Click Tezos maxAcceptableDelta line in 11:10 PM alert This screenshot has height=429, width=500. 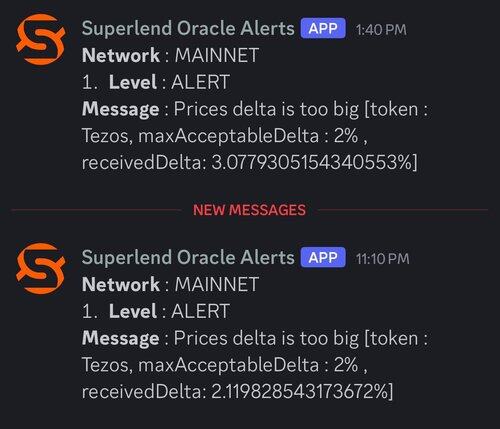point(225,365)
